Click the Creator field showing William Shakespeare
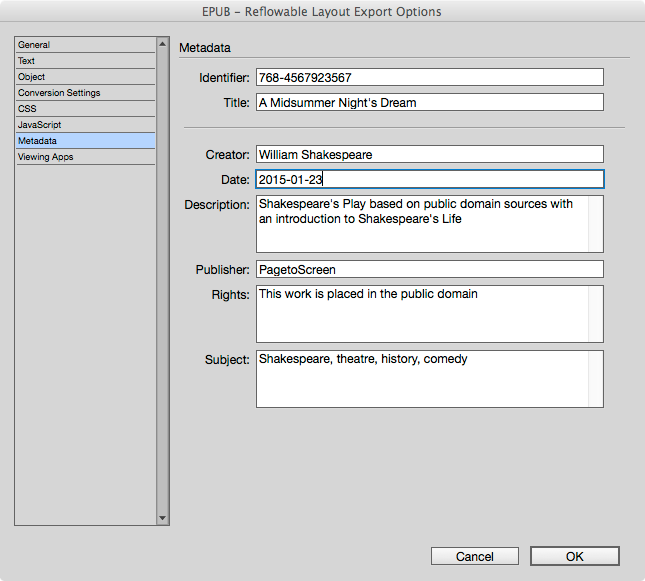Viewport: 645px width, 581px height. point(430,154)
